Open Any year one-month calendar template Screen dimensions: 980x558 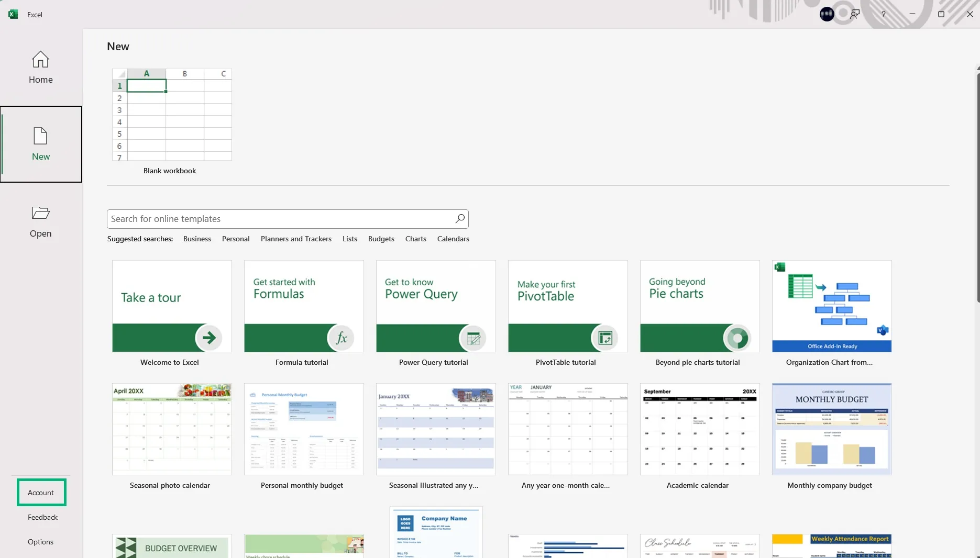568,429
